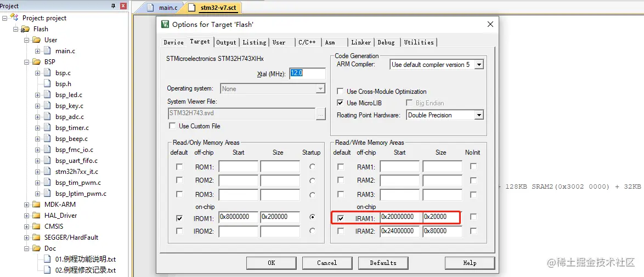Click the MDK-ARM folder icon

tap(37, 204)
